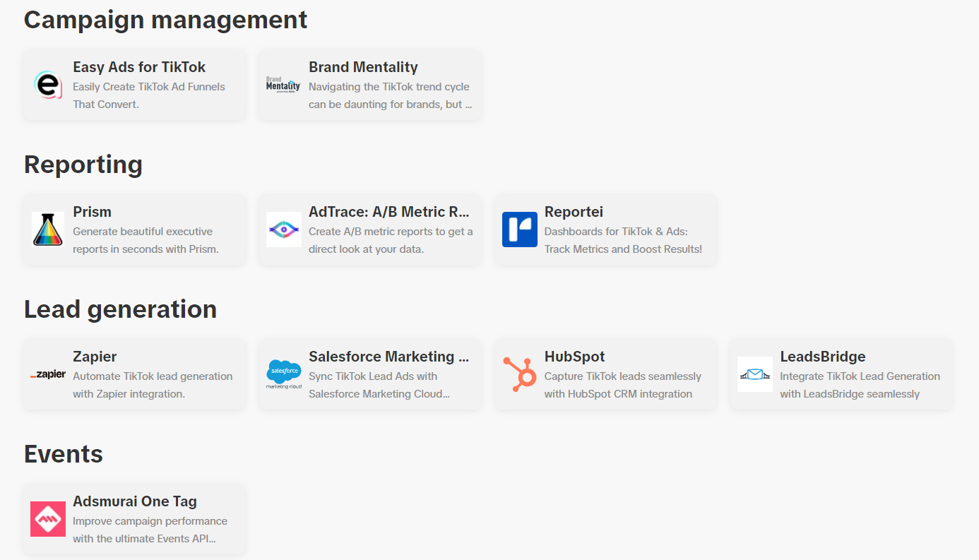Select the 'Create A/B metric reports' description
Screen dimensions: 979x560
[x=391, y=240]
